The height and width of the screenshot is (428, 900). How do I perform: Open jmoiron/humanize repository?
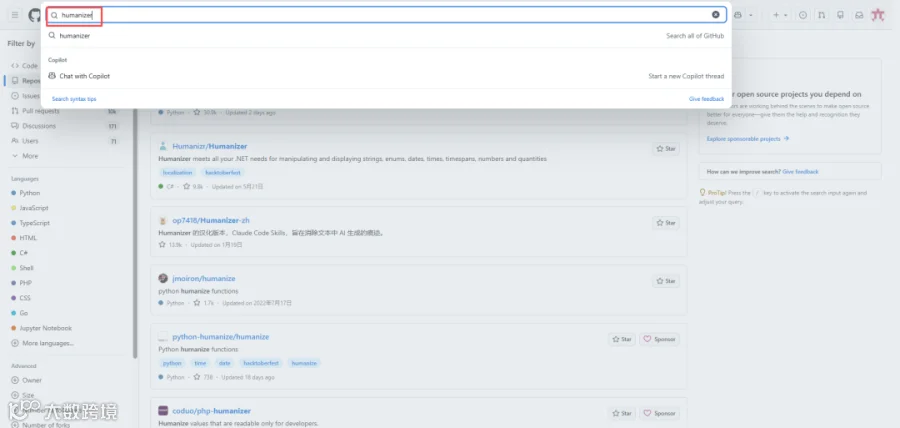tap(204, 278)
